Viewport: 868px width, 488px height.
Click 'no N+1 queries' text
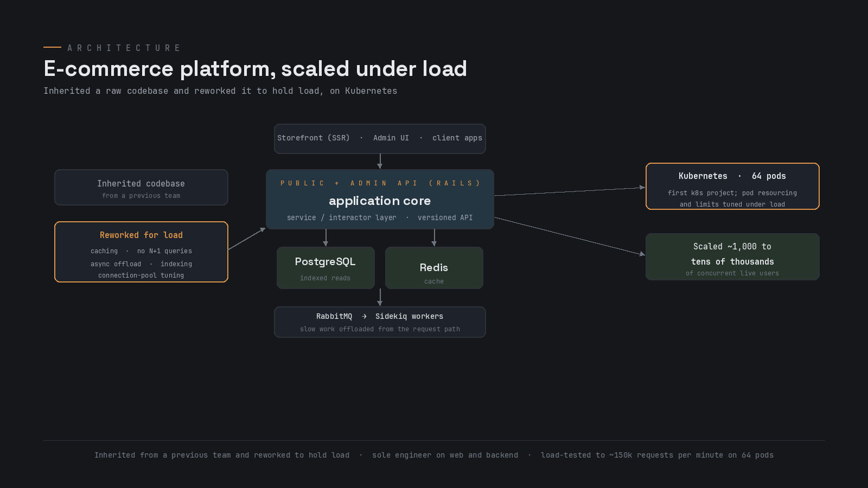164,251
